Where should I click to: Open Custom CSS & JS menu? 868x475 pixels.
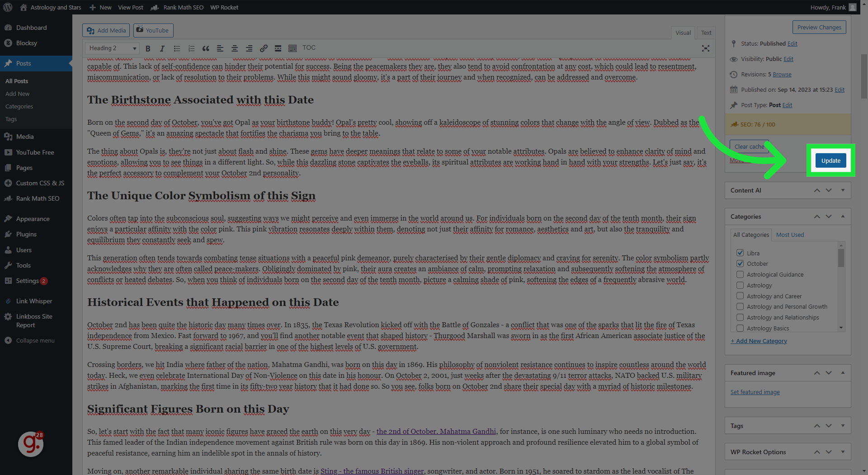point(40,183)
